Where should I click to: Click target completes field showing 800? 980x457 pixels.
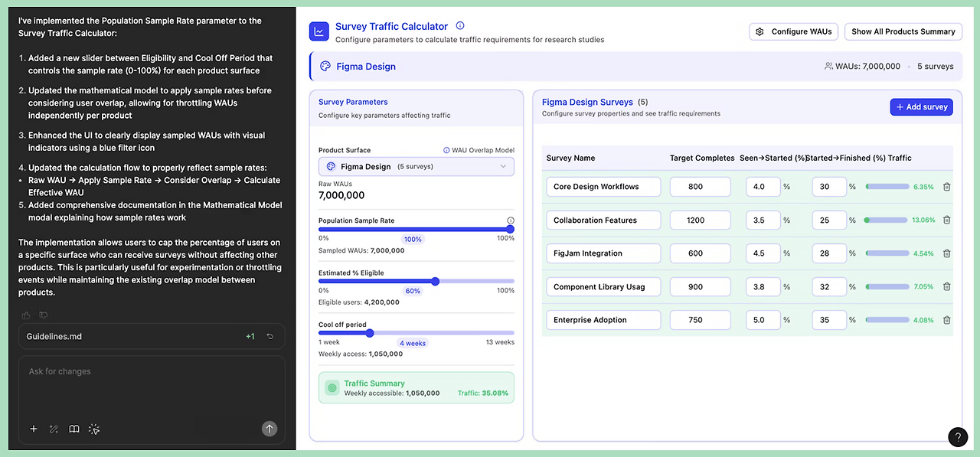pyautogui.click(x=701, y=187)
